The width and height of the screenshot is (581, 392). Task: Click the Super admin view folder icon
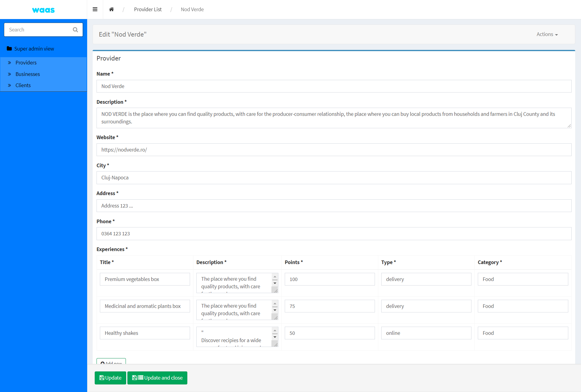tap(9, 49)
